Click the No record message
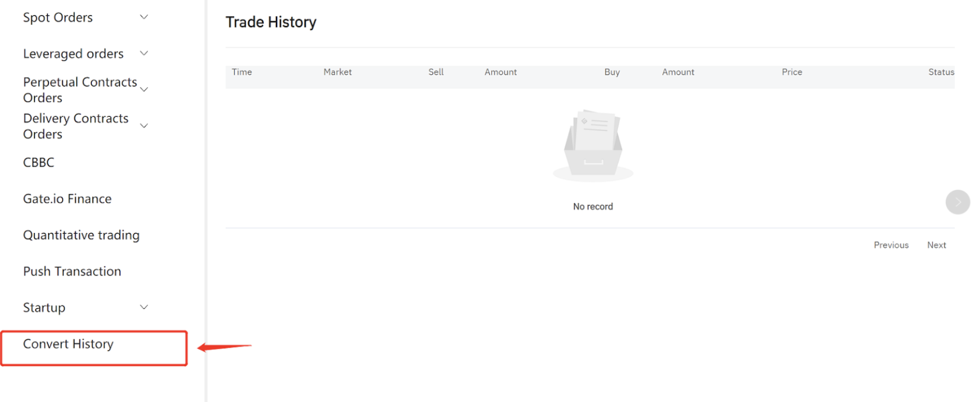Image resolution: width=980 pixels, height=402 pixels. 593,206
